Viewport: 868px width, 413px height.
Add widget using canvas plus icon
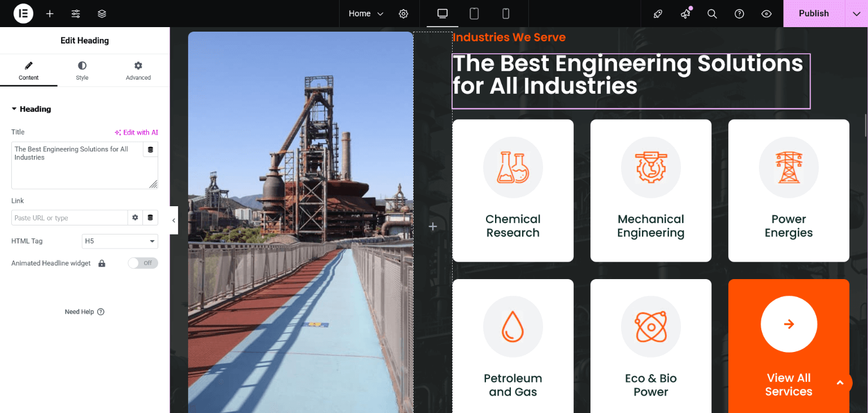pos(433,226)
